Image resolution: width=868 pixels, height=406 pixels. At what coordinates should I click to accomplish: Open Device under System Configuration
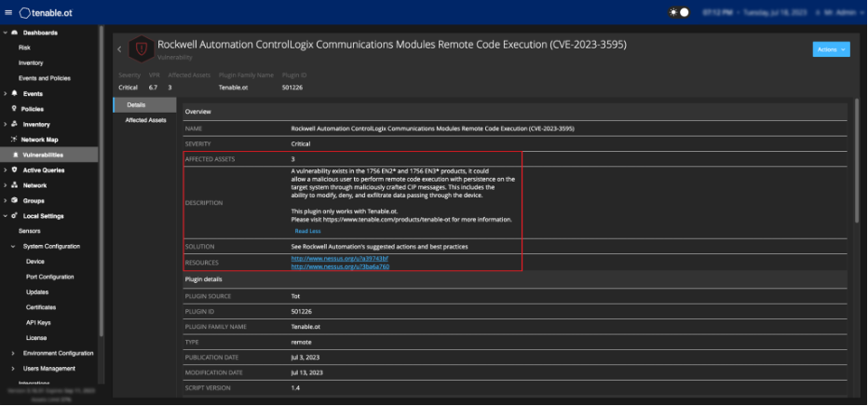pyautogui.click(x=34, y=261)
